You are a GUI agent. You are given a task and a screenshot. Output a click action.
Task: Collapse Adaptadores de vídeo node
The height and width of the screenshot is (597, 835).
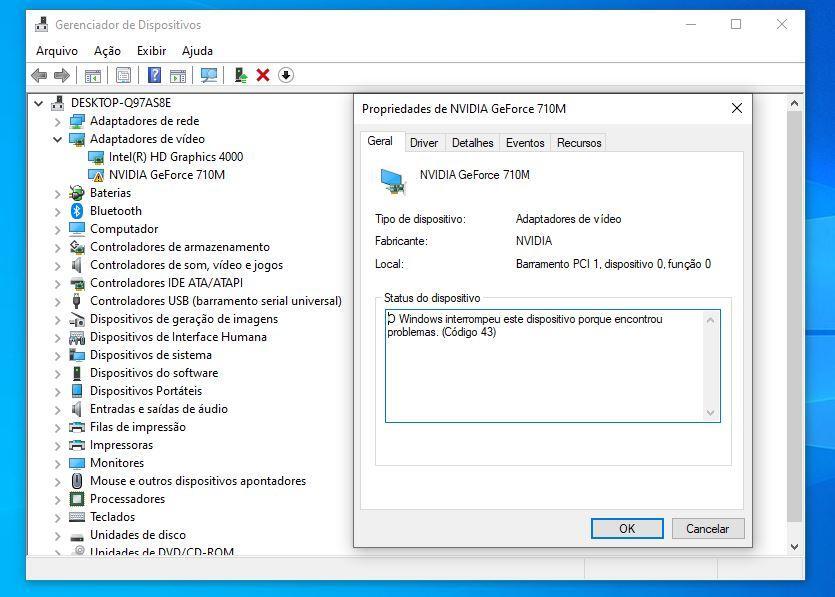(x=58, y=140)
